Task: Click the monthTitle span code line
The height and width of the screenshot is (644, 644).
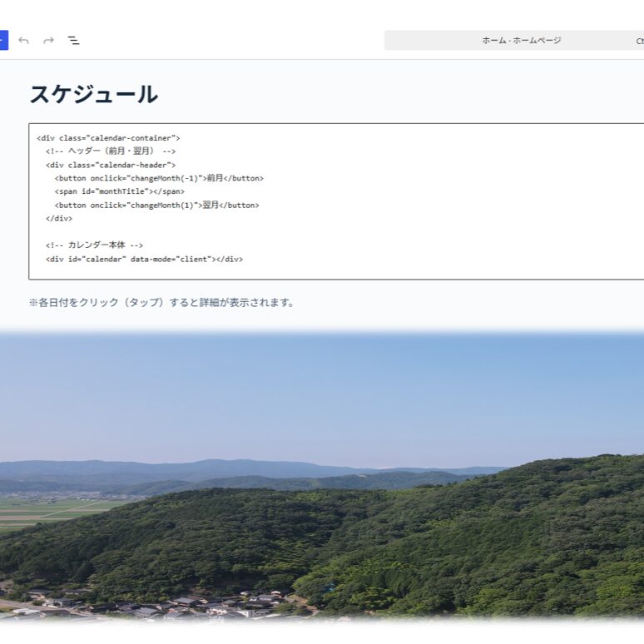Action: coord(120,191)
